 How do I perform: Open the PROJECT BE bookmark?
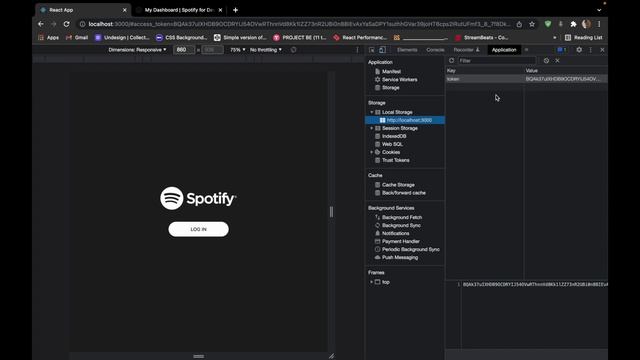(x=300, y=38)
